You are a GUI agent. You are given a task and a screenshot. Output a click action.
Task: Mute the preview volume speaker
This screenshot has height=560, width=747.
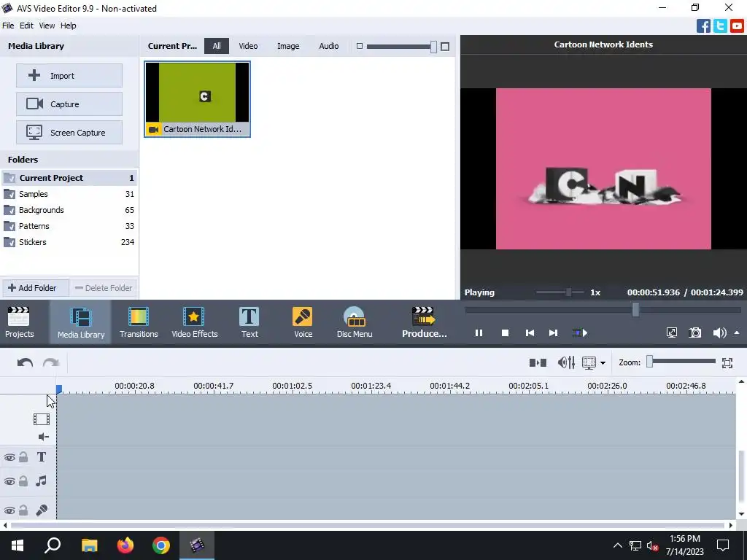(x=719, y=332)
